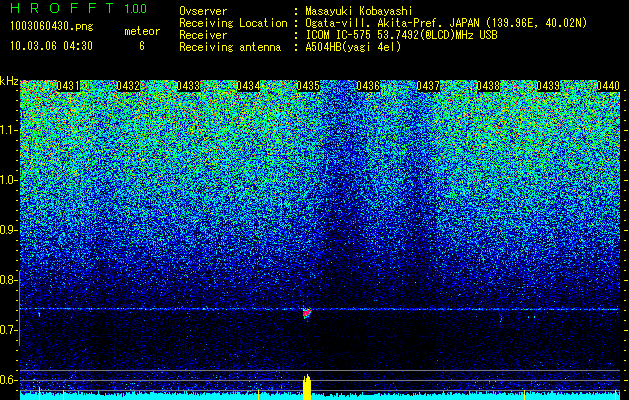Click the 0436 time marker

(x=368, y=86)
